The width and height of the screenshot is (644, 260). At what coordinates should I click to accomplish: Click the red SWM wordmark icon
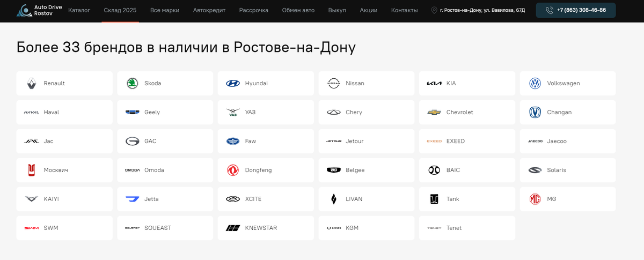31,228
